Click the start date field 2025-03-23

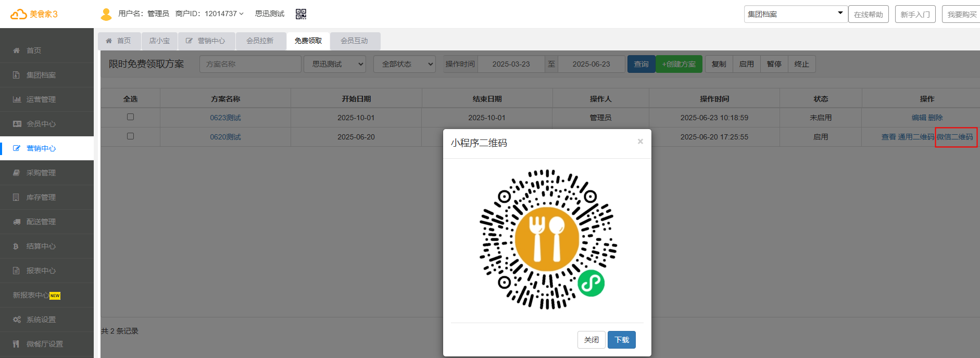click(511, 64)
